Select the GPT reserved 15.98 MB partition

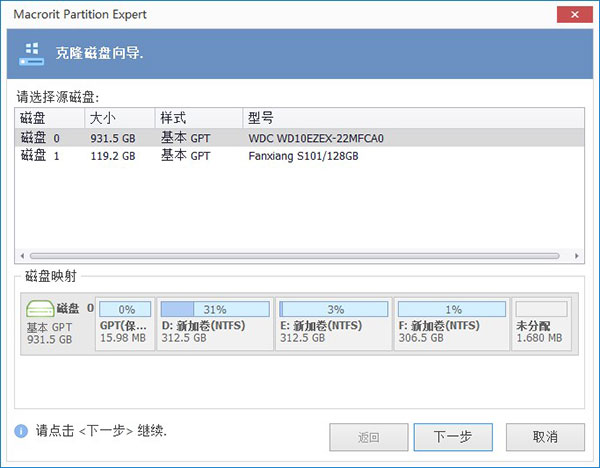click(x=125, y=324)
